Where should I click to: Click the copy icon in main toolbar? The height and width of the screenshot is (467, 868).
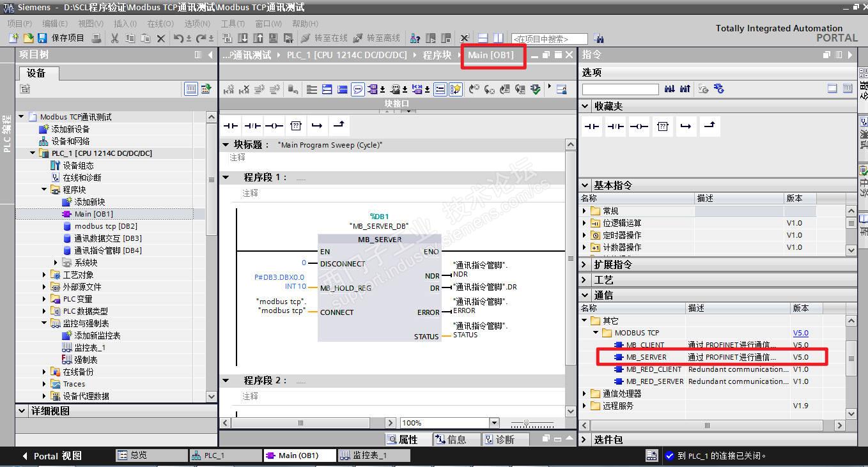[x=130, y=38]
